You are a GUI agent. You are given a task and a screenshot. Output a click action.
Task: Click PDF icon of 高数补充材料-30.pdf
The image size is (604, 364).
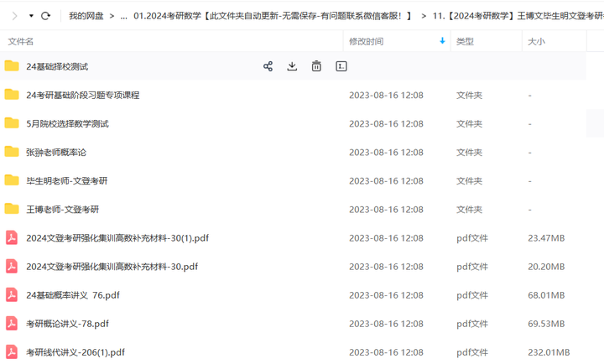coord(12,266)
